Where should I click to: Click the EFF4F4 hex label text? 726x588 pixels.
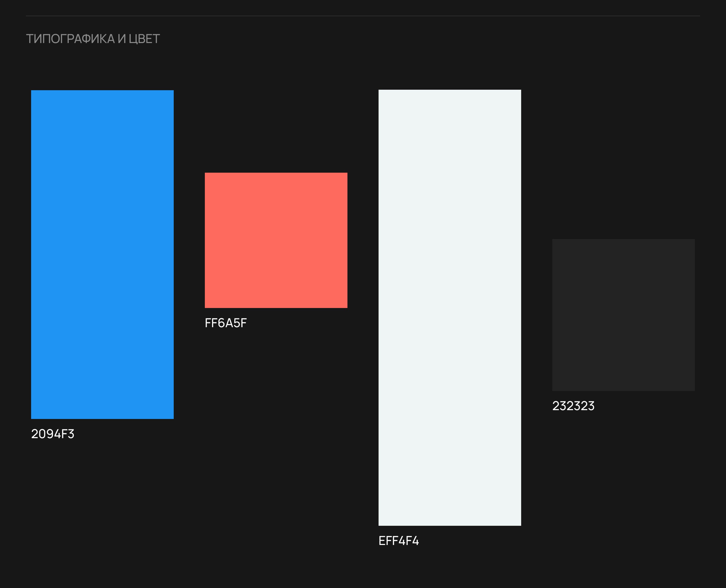pyautogui.click(x=399, y=541)
